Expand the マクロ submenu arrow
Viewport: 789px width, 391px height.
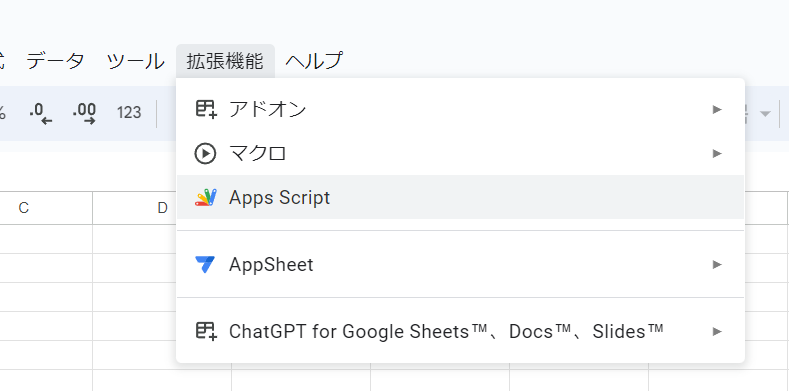coord(717,153)
